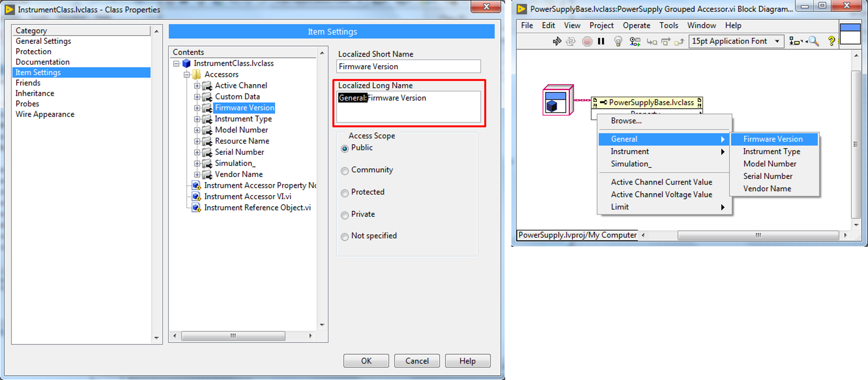The width and height of the screenshot is (868, 380).
Task: Click Instrument Accessor VI.vi file icon
Action: click(x=196, y=197)
